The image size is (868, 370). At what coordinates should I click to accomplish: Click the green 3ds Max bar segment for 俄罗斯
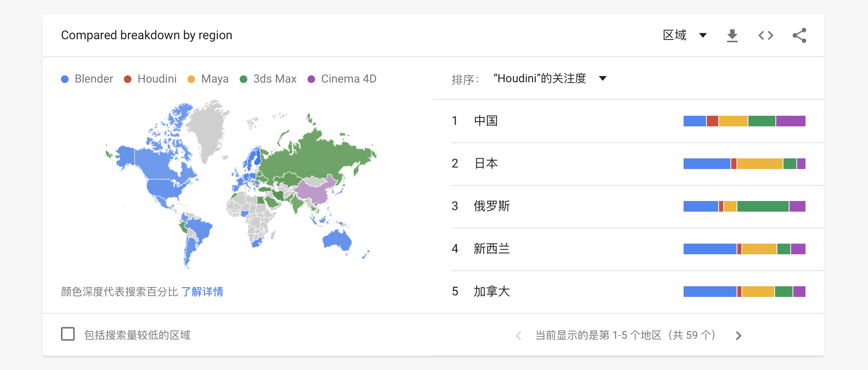763,206
